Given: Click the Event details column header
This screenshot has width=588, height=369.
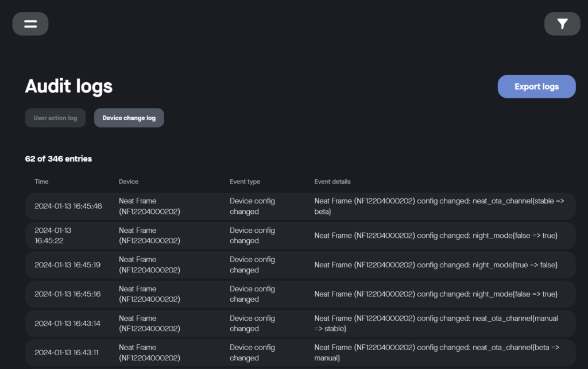Looking at the screenshot, I should click(332, 182).
